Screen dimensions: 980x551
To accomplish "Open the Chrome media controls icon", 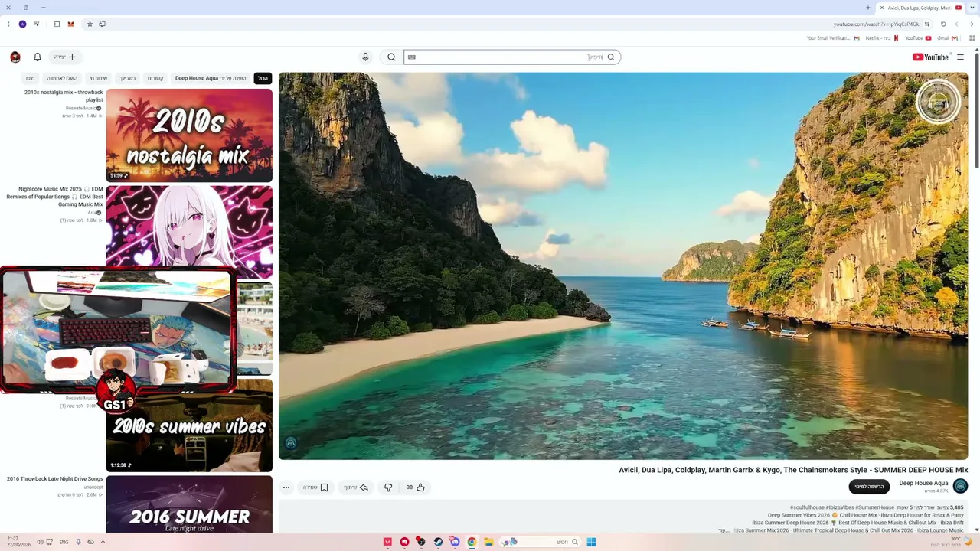I will pyautogui.click(x=36, y=24).
